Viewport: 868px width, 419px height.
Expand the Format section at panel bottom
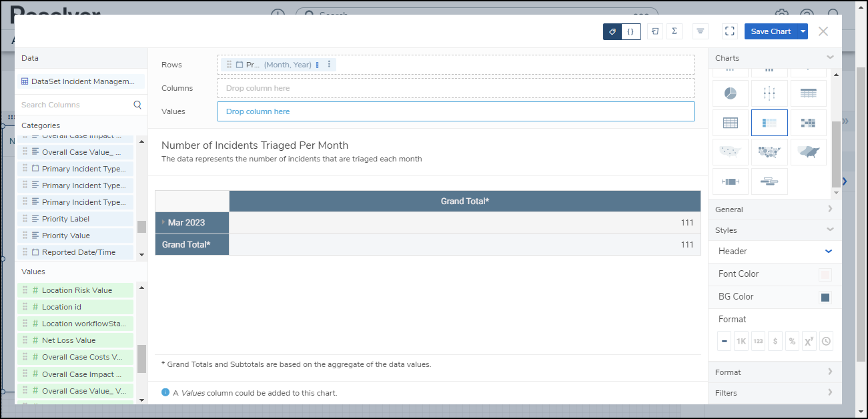tap(830, 372)
